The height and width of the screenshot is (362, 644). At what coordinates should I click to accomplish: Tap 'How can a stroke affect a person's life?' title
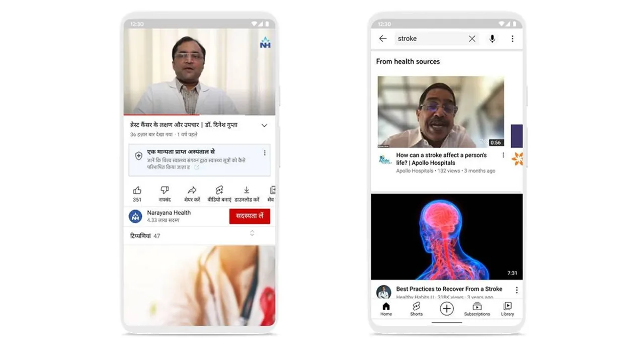coord(441,159)
